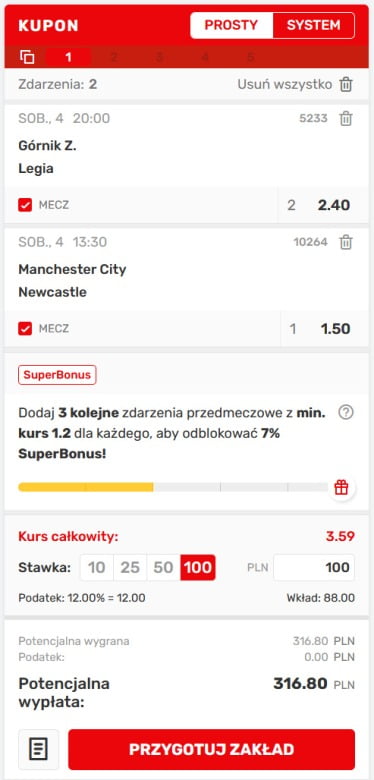Screen dimensions: 374x780
Task: Select coupon tab 1
Action: pos(68,57)
